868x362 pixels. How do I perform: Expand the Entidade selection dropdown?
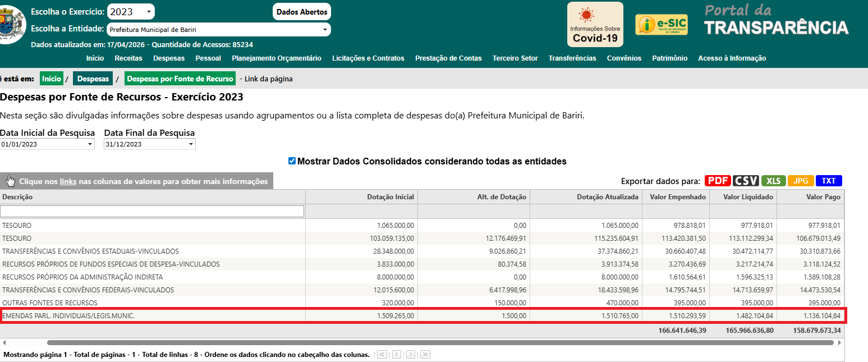[218, 29]
